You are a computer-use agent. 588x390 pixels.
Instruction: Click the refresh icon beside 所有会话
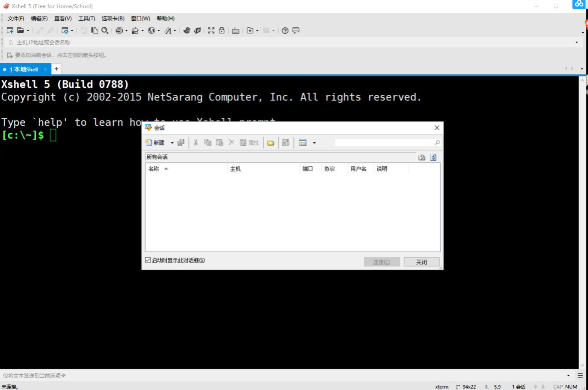pyautogui.click(x=433, y=157)
